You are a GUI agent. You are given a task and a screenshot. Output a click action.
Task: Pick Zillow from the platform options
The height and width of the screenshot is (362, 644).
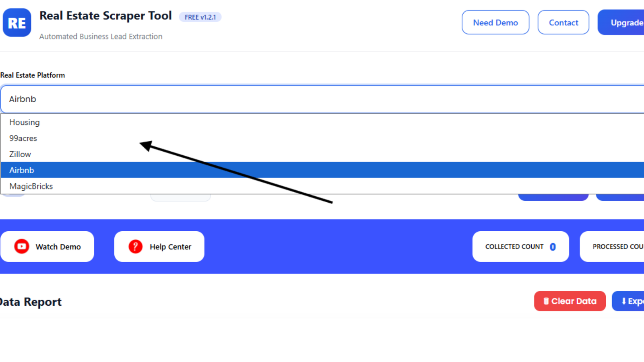322,154
